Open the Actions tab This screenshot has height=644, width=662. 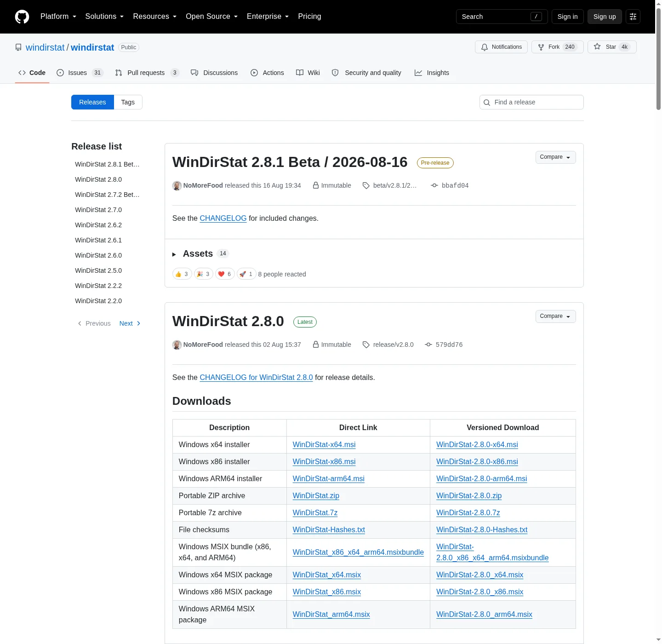pyautogui.click(x=267, y=73)
